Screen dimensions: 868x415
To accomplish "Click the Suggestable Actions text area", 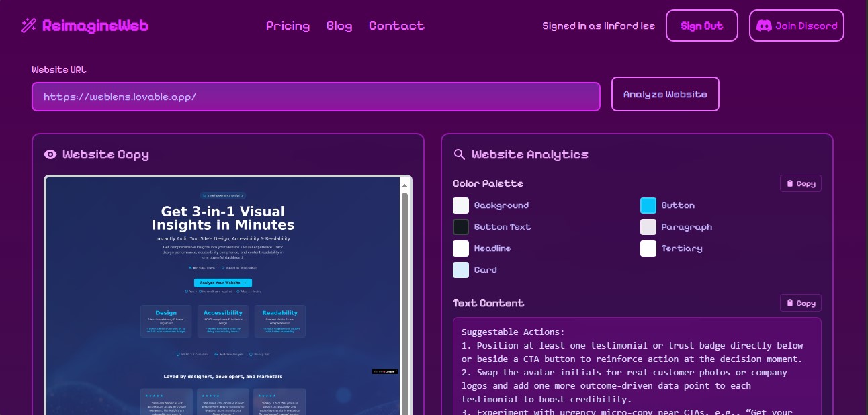I will point(637,366).
